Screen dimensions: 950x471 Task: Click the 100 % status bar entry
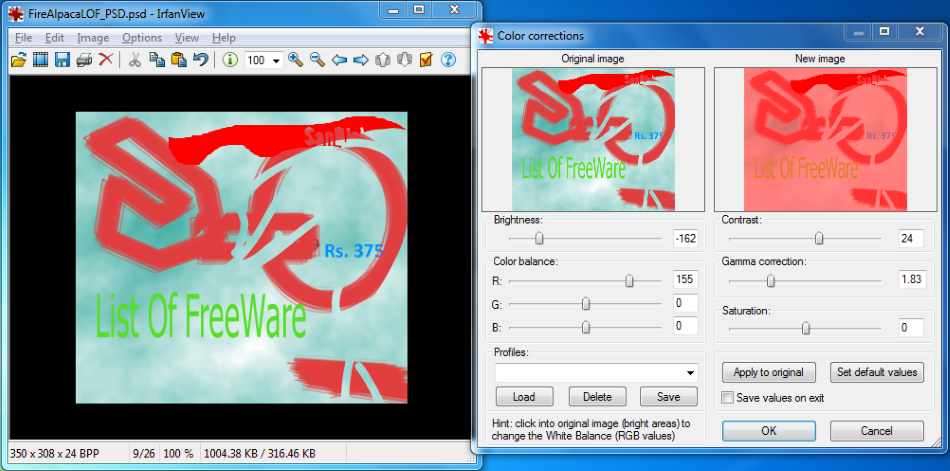[x=178, y=453]
